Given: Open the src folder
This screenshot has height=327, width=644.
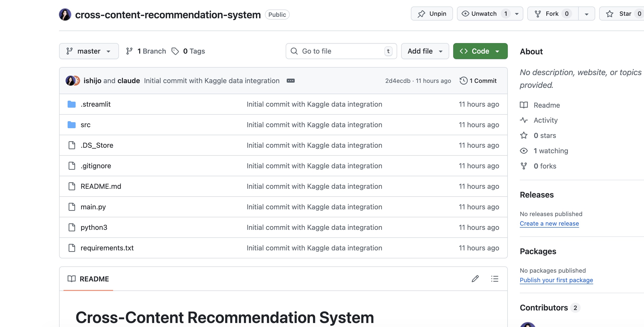Looking at the screenshot, I should tap(85, 125).
